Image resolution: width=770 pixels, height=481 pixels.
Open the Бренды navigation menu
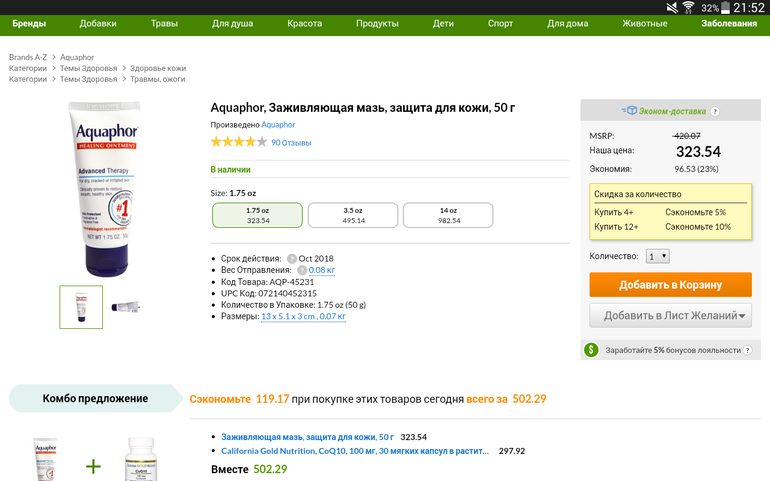click(29, 23)
